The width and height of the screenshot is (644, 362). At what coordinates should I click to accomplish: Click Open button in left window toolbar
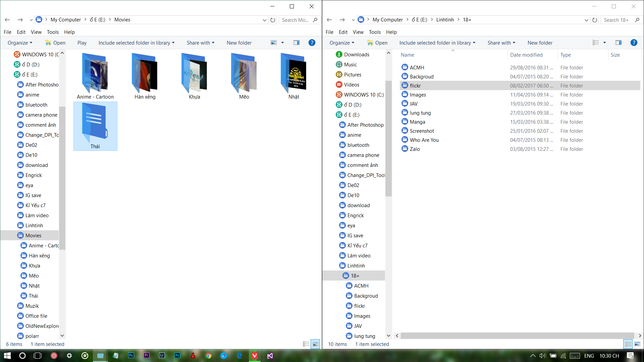click(55, 43)
